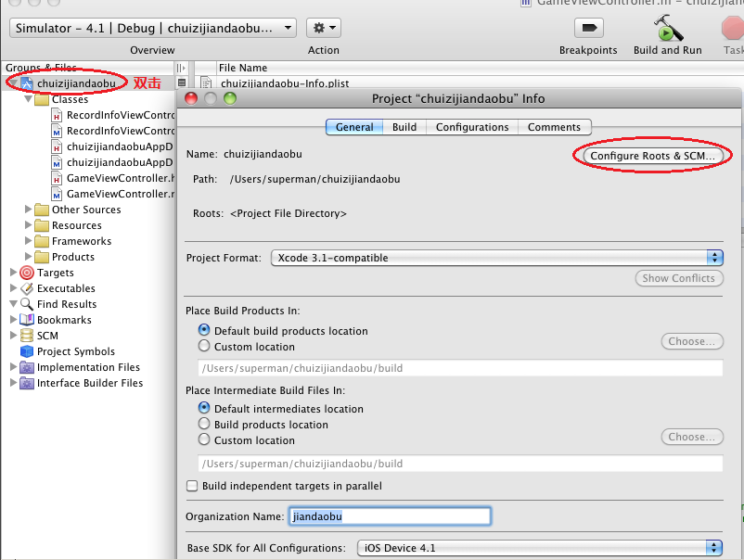Switch to the General tab
Image resolution: width=744 pixels, height=560 pixels.
tap(354, 127)
